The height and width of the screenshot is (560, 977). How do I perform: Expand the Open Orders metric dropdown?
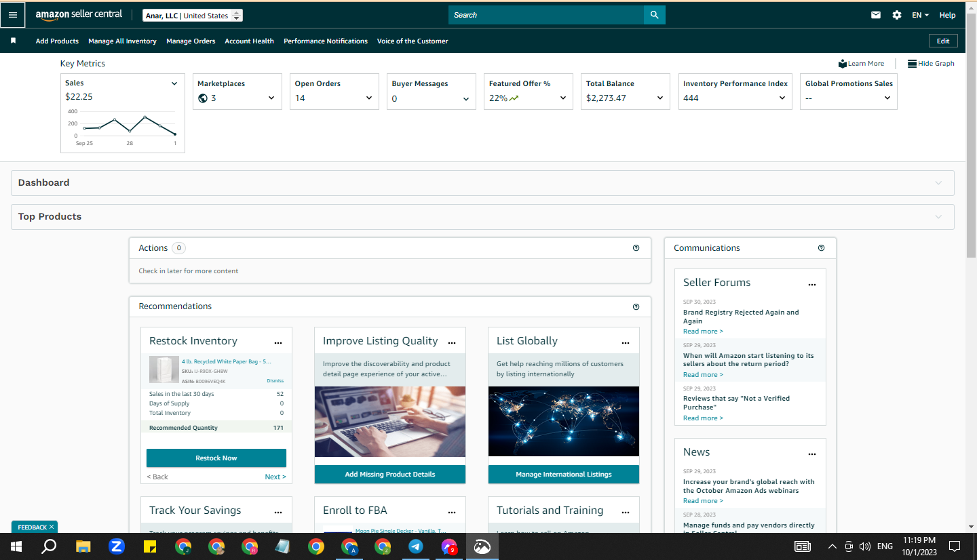369,98
